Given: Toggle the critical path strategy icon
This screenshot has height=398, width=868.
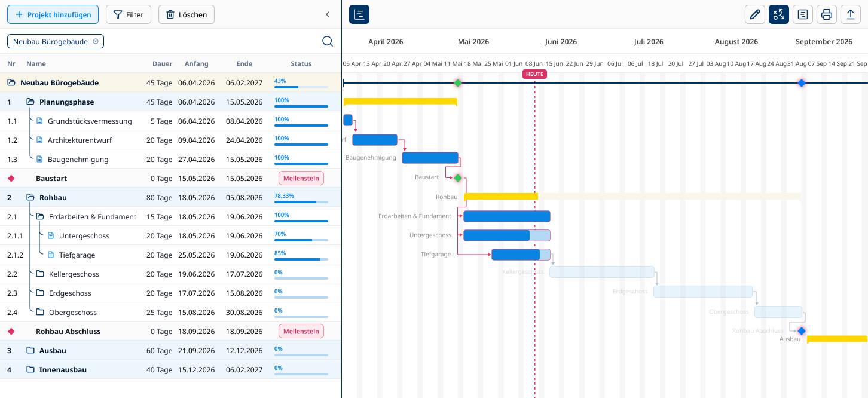Looking at the screenshot, I should [779, 14].
